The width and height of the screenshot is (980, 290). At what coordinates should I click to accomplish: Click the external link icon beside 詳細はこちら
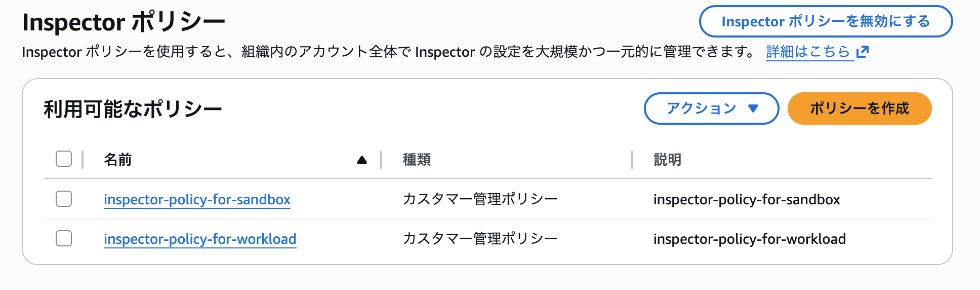[x=863, y=52]
